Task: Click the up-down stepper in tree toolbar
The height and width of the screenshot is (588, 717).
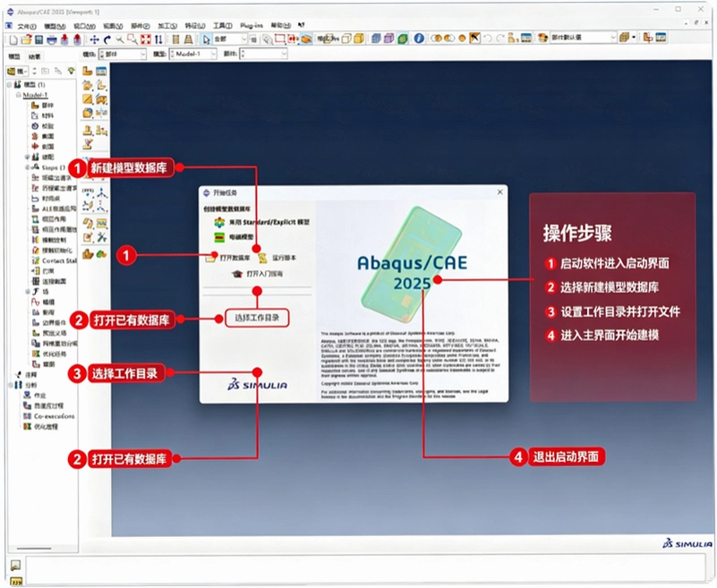Action: tap(34, 71)
